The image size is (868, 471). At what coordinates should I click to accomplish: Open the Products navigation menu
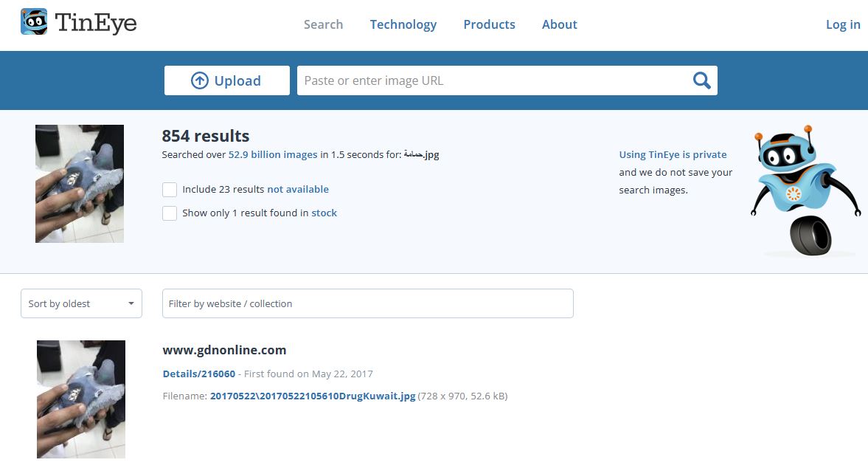(489, 24)
